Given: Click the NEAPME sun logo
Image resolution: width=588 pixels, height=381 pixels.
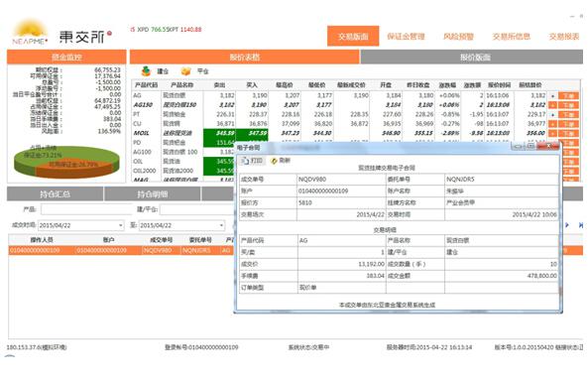Looking at the screenshot, I should tap(30, 32).
